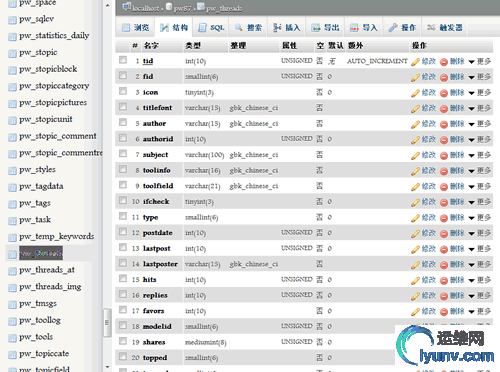Image resolution: width=500 pixels, height=372 pixels.
Task: Click the pencil edit icon for lastpost row
Action: coord(415,249)
